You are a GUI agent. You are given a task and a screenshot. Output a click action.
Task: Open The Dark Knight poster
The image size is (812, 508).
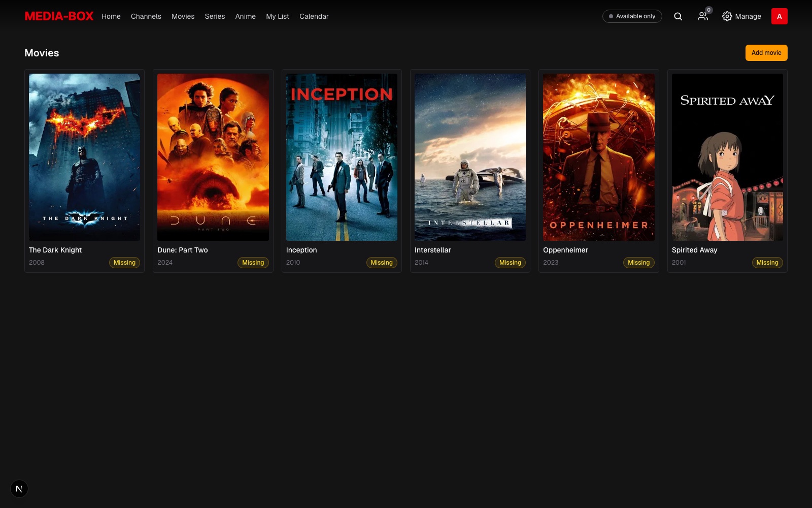pyautogui.click(x=85, y=157)
